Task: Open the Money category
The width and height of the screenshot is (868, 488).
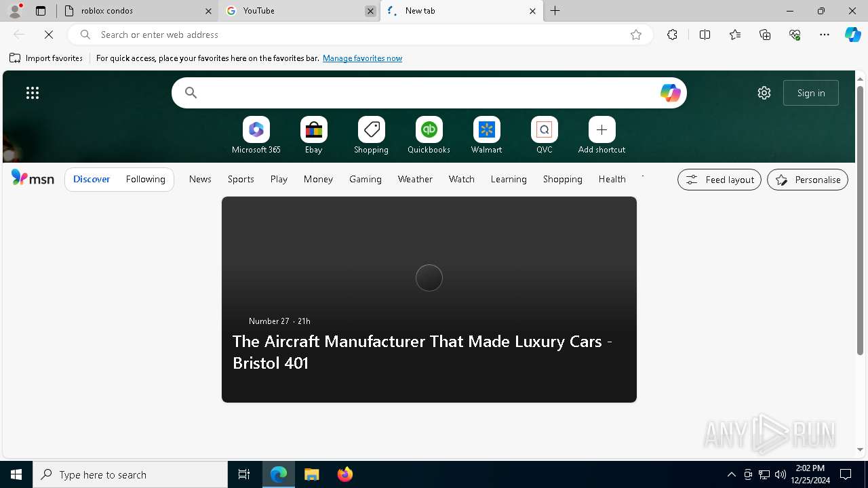Action: [x=318, y=179]
